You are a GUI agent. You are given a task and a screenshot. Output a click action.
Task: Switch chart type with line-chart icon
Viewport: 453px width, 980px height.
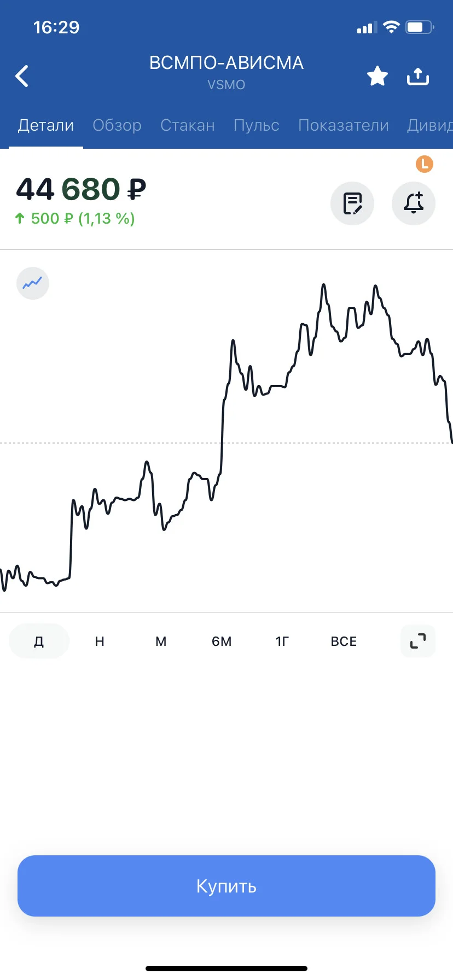pyautogui.click(x=33, y=283)
